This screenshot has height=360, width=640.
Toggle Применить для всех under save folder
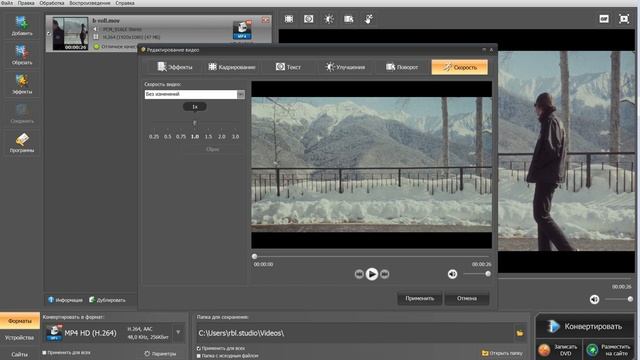(x=198, y=349)
